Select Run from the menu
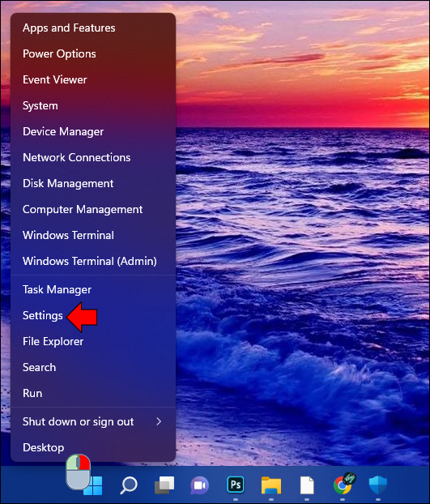This screenshot has width=430, height=504. click(x=93, y=394)
